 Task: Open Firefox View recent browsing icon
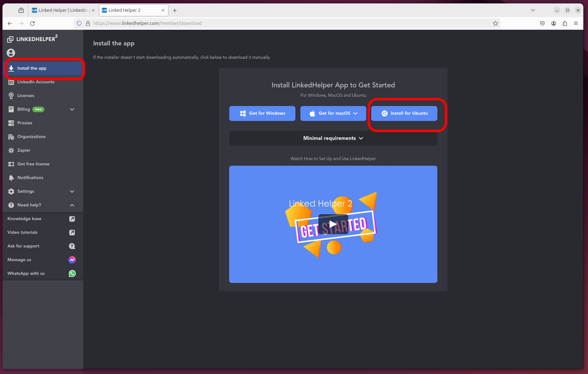[21, 10]
